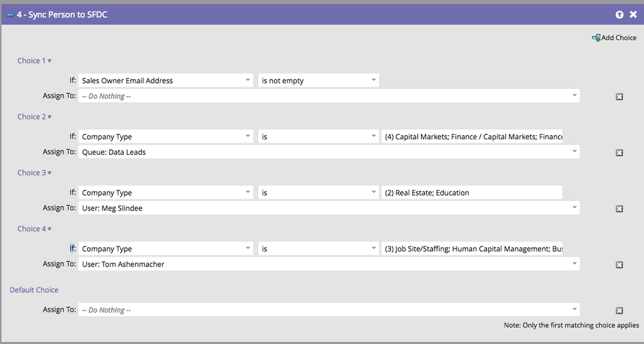
Task: Open the Sales Owner Email Address field dropdown
Action: (248, 81)
